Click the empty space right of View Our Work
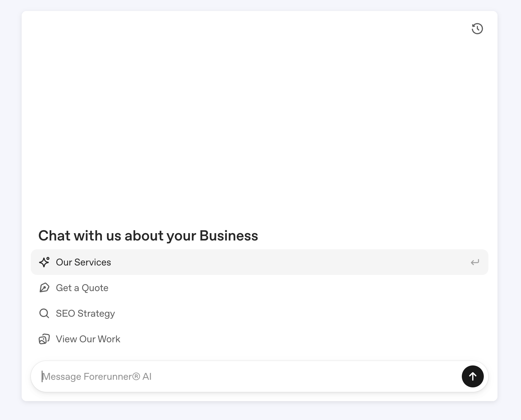Screen dimensions: 521x420 click(x=275, y=339)
